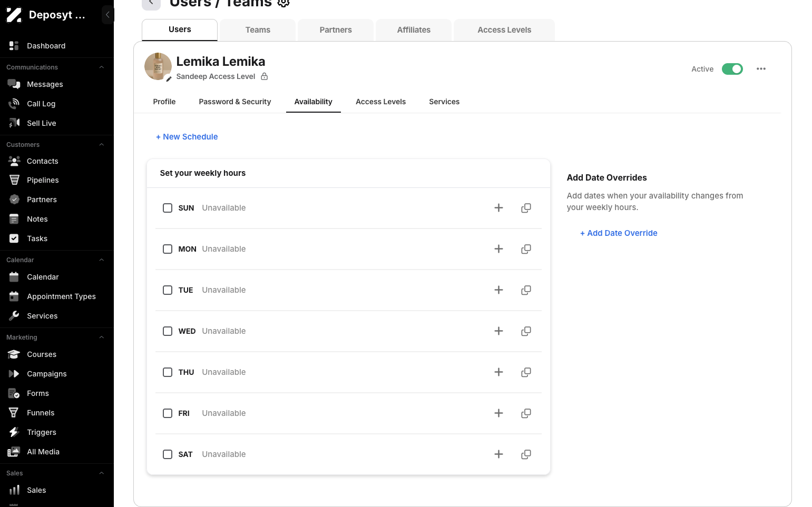The image size is (812, 507).
Task: Add a time slot for SAT
Action: [x=498, y=454]
